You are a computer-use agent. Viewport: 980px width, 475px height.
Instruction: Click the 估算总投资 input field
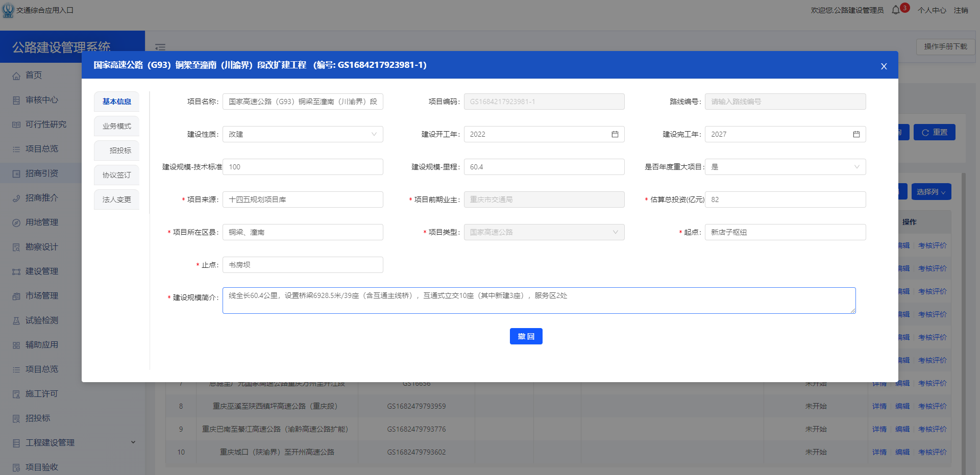[786, 199]
